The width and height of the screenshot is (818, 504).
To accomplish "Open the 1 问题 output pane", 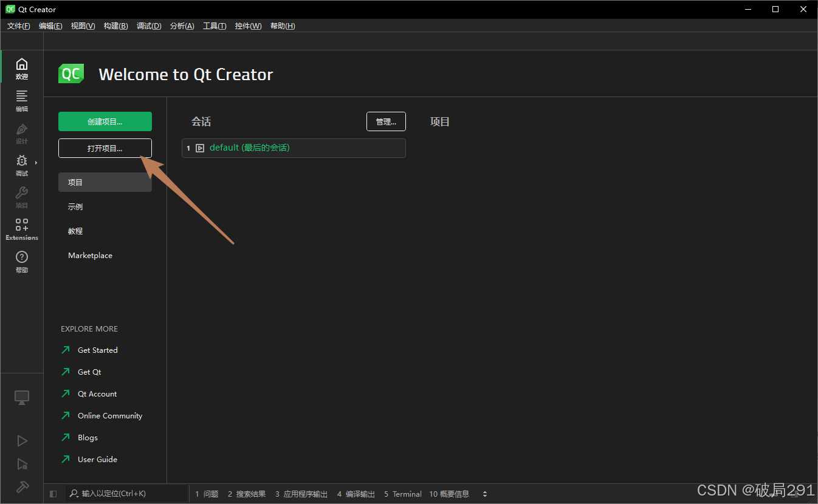I will point(207,494).
